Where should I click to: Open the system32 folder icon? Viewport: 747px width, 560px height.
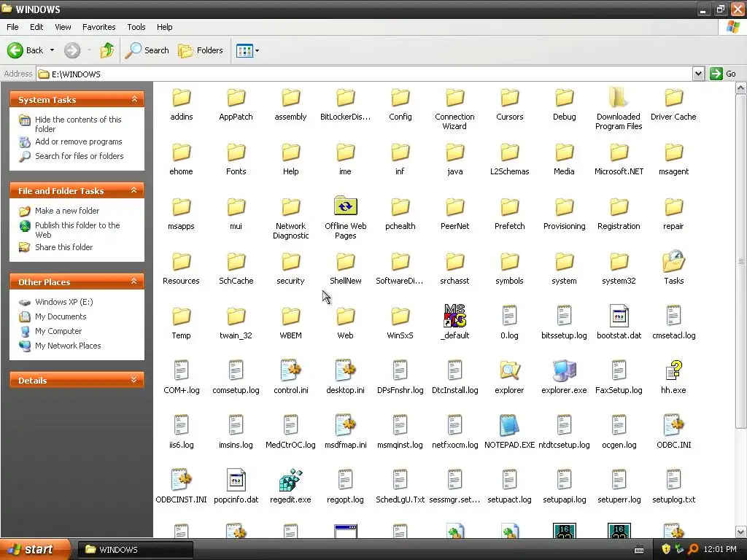click(619, 261)
